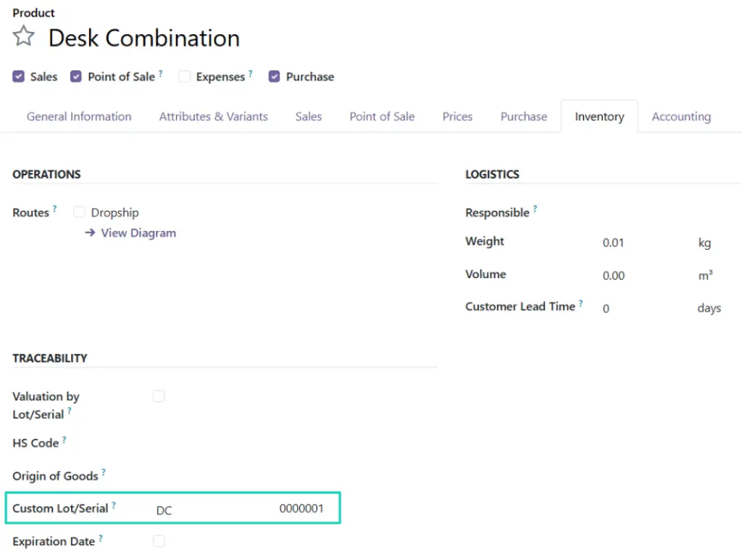742x560 pixels.
Task: View help for HS Code field
Action: click(64, 438)
